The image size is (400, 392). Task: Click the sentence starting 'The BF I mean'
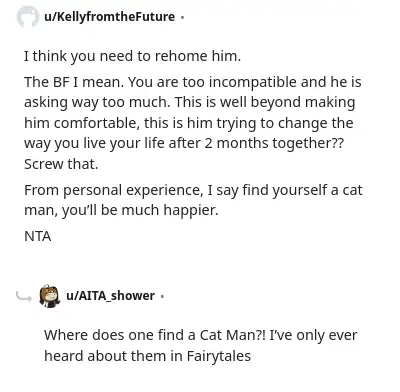pos(74,82)
